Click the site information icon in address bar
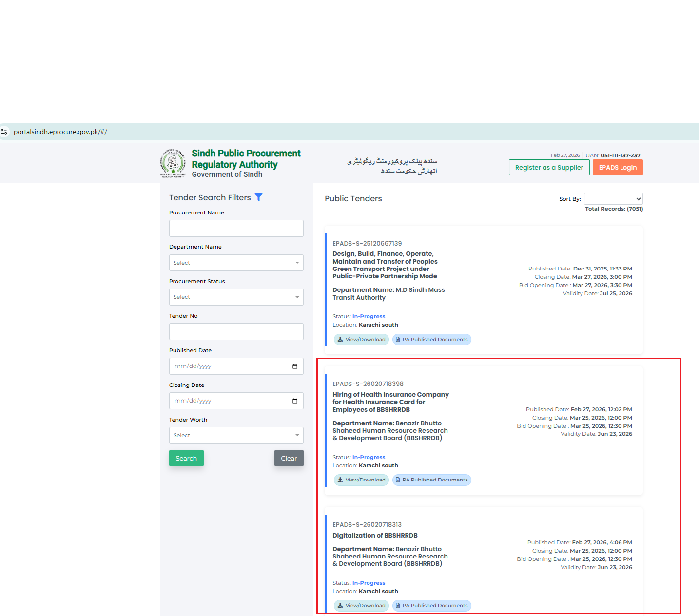Image resolution: width=699 pixels, height=616 pixels. (4, 132)
